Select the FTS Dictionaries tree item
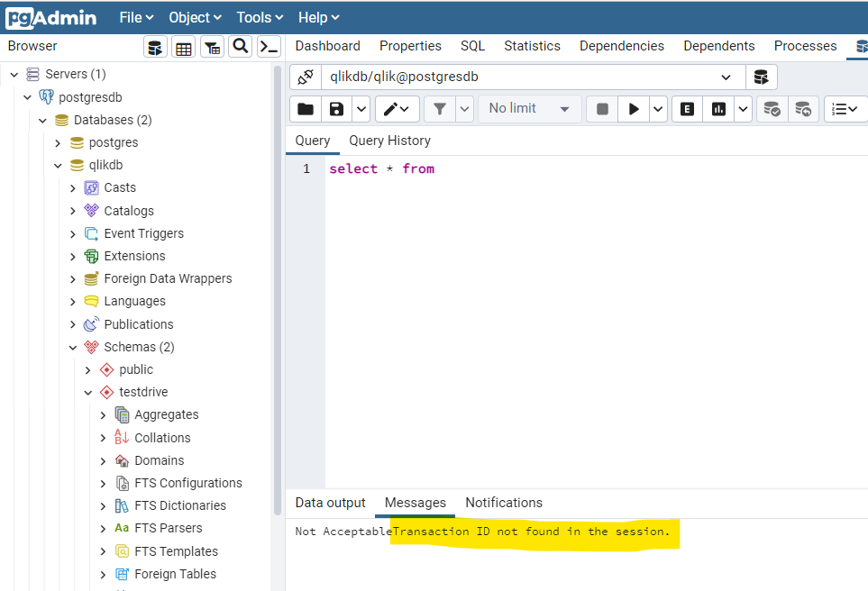The width and height of the screenshot is (868, 591). [180, 505]
